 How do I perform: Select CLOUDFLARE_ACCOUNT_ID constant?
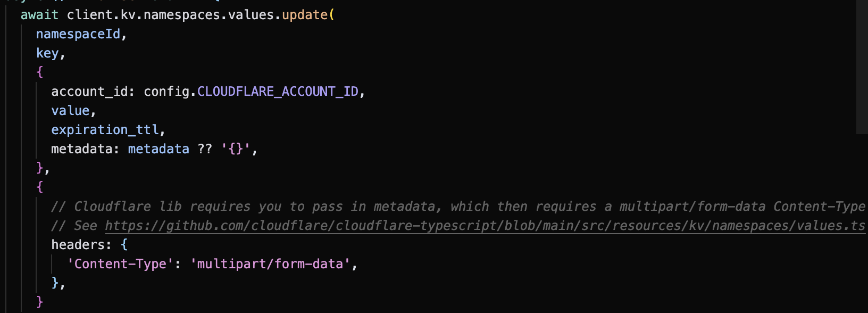pyautogui.click(x=278, y=92)
